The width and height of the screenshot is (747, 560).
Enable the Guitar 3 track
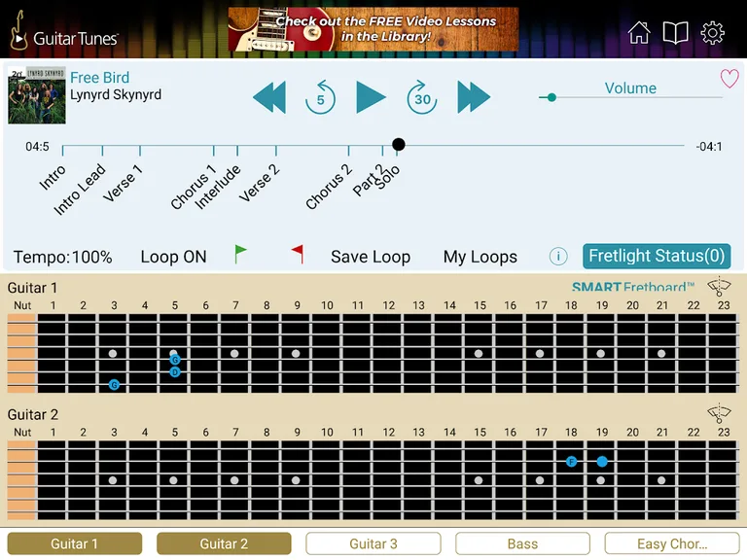tap(373, 543)
